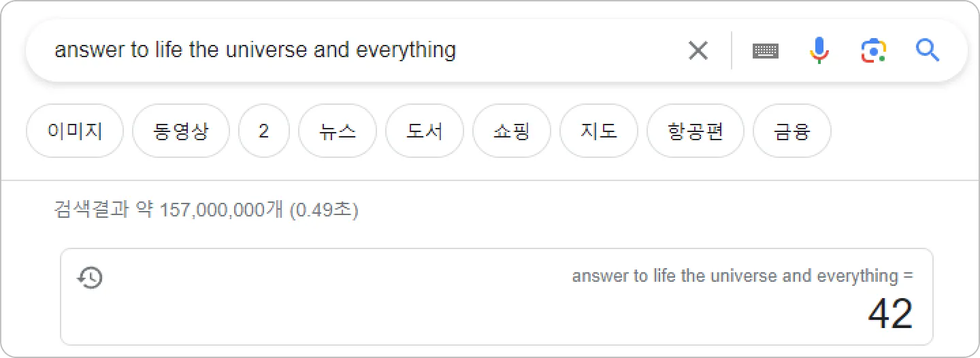Focus the search query text field
The height and width of the screenshot is (358, 980).
point(340,50)
